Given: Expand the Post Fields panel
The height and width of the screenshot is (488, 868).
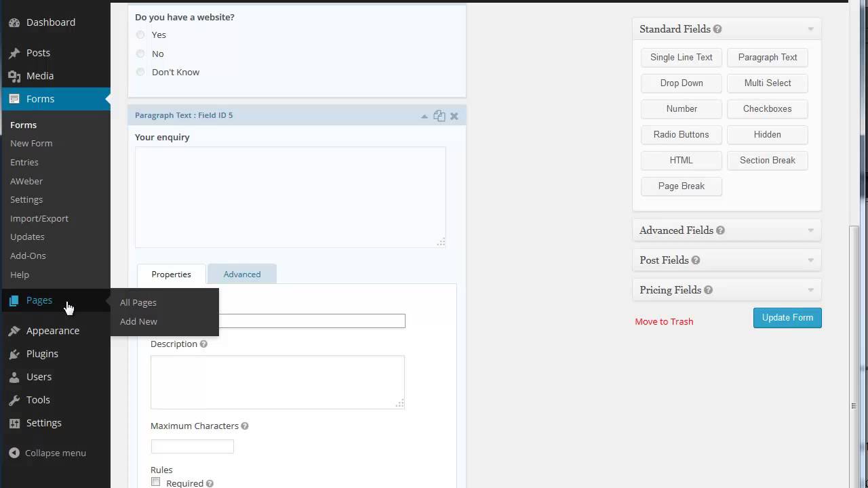Looking at the screenshot, I should pos(810,260).
